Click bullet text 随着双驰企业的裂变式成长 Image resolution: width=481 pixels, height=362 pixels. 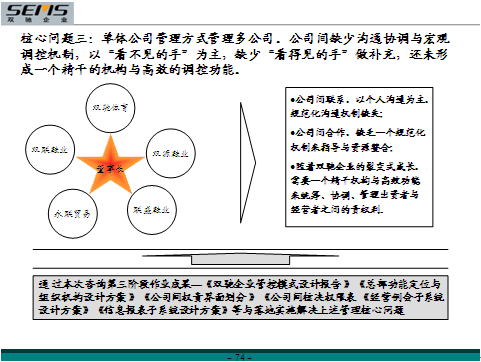tap(355, 166)
